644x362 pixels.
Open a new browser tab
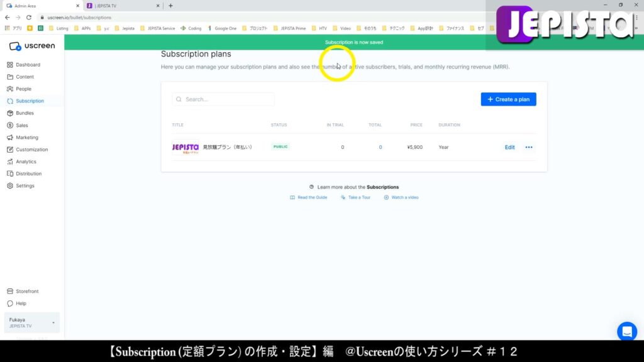pos(171,6)
